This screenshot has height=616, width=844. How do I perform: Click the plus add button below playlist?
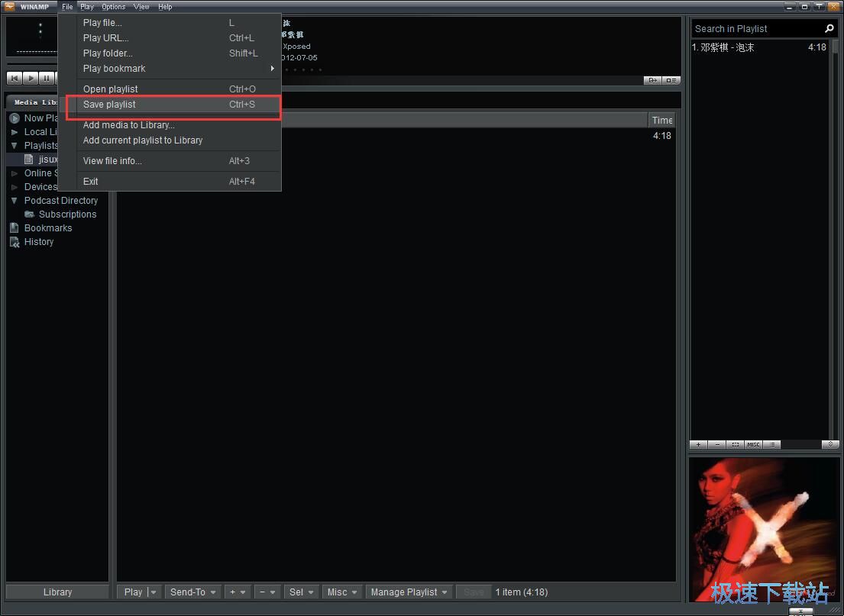(699, 444)
